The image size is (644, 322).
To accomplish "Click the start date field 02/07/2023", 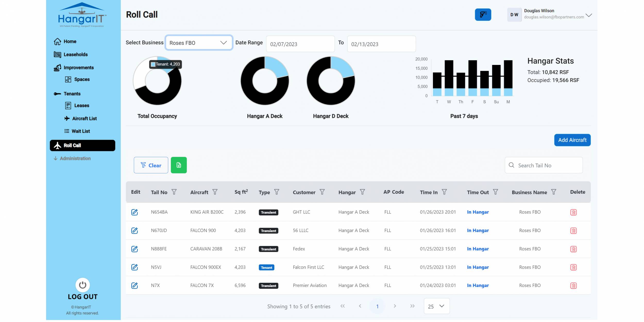I will (300, 44).
